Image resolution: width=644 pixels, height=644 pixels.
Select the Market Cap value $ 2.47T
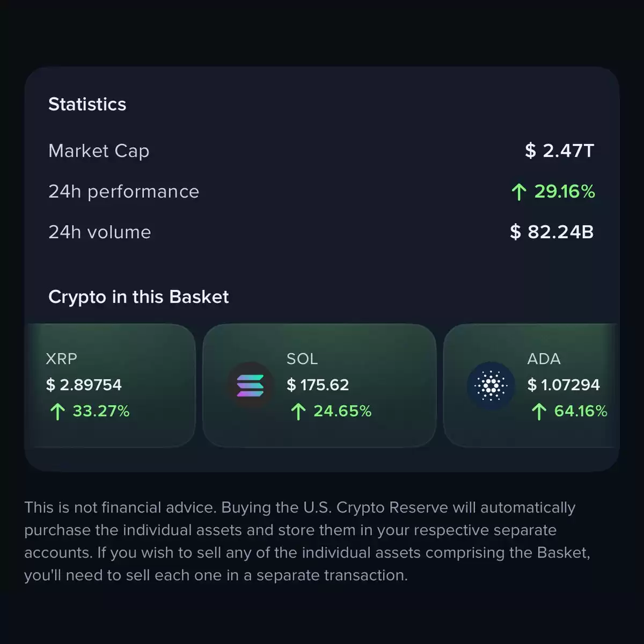[x=560, y=151]
